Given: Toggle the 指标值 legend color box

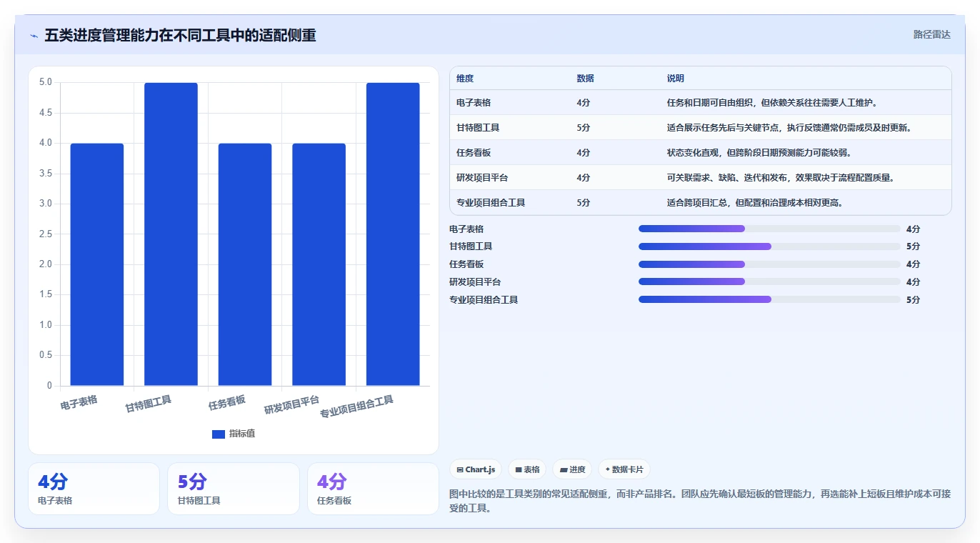Looking at the screenshot, I should coord(219,434).
